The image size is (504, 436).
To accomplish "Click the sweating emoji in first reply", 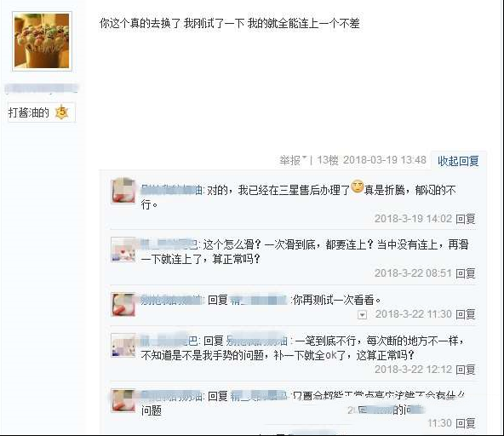I will (357, 186).
